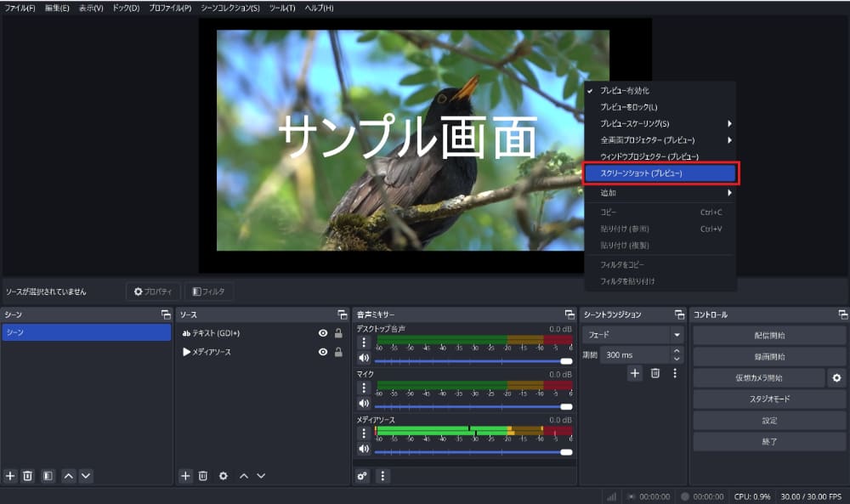The height and width of the screenshot is (504, 850).
Task: Choose スクリーンショット (プレビュー) menu entry
Action: click(x=660, y=173)
